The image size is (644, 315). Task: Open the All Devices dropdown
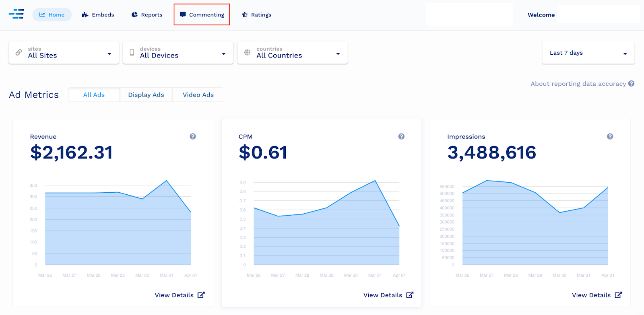[x=178, y=53]
